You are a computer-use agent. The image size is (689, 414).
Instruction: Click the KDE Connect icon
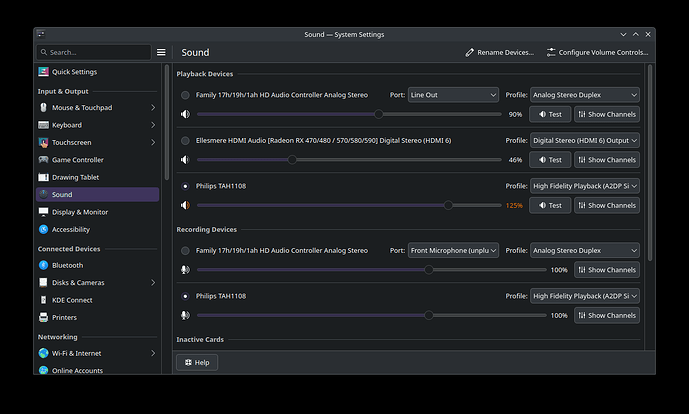44,300
